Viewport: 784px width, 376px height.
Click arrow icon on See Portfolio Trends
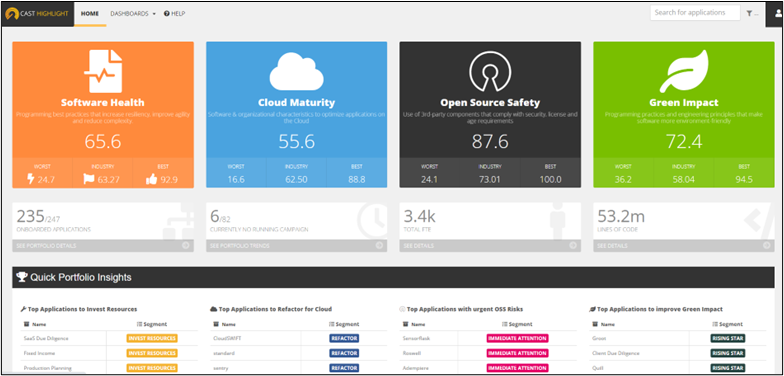click(379, 246)
